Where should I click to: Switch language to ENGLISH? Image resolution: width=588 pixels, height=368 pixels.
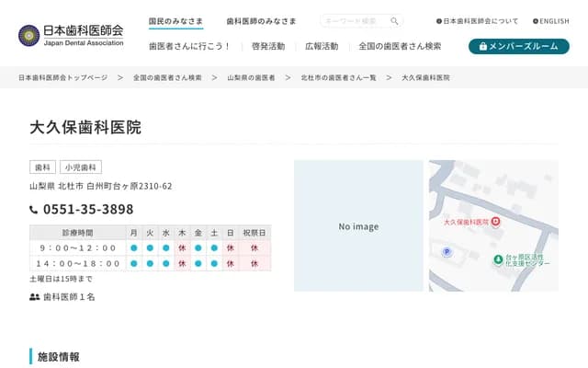coord(550,21)
